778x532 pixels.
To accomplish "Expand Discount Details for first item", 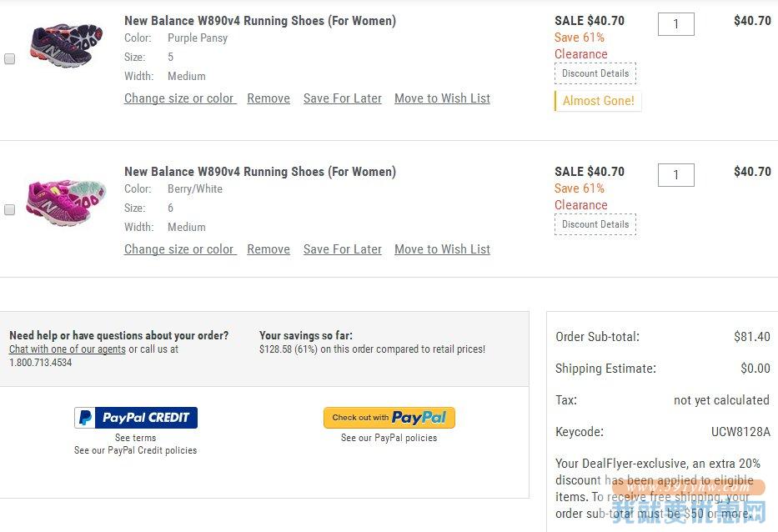I will 595,73.
